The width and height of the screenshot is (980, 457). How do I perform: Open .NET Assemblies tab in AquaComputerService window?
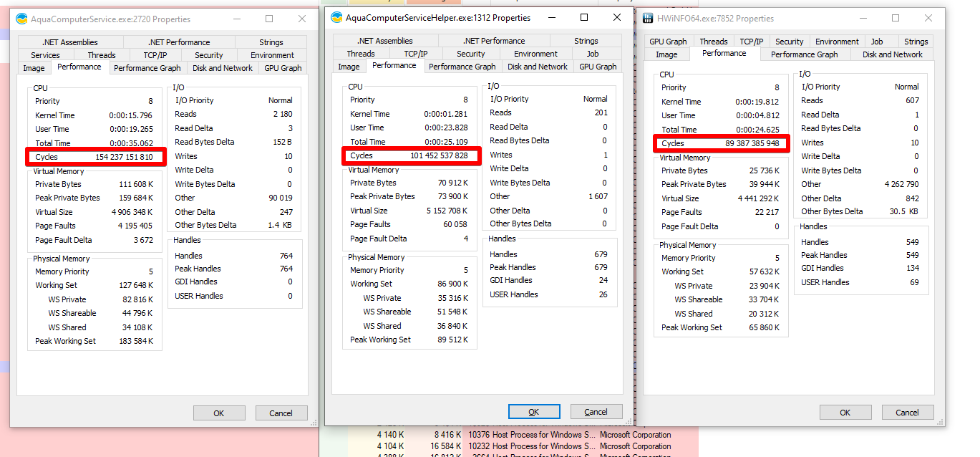[70, 42]
